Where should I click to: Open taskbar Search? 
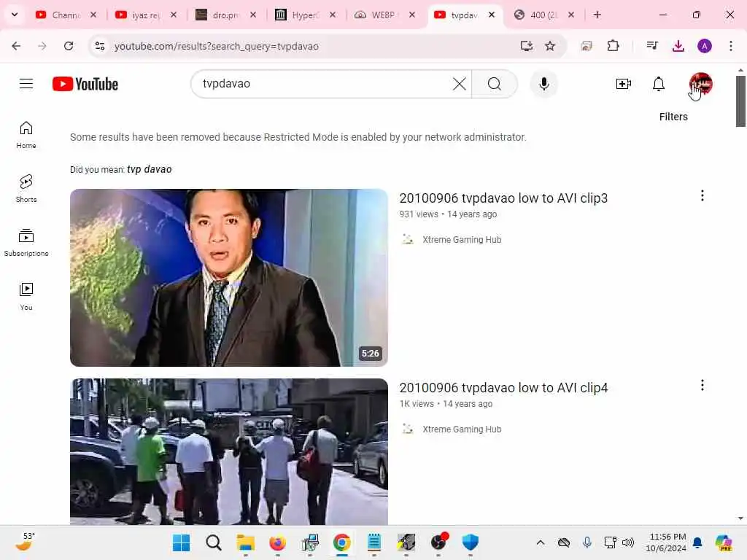(214, 542)
